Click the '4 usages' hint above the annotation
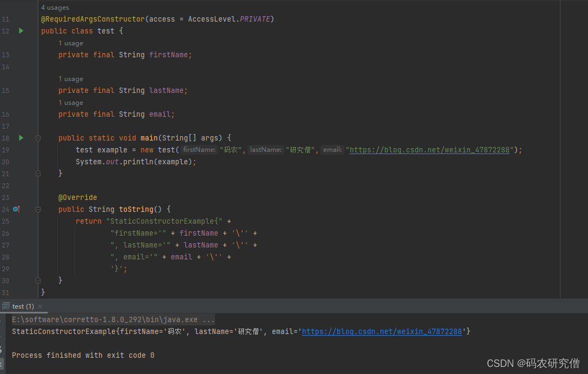The image size is (588, 374). pyautogui.click(x=55, y=8)
